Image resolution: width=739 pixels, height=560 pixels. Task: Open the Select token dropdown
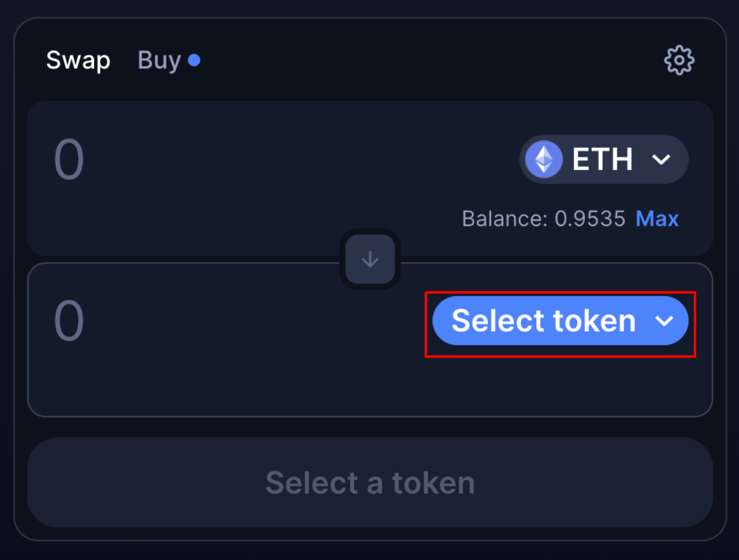[560, 320]
